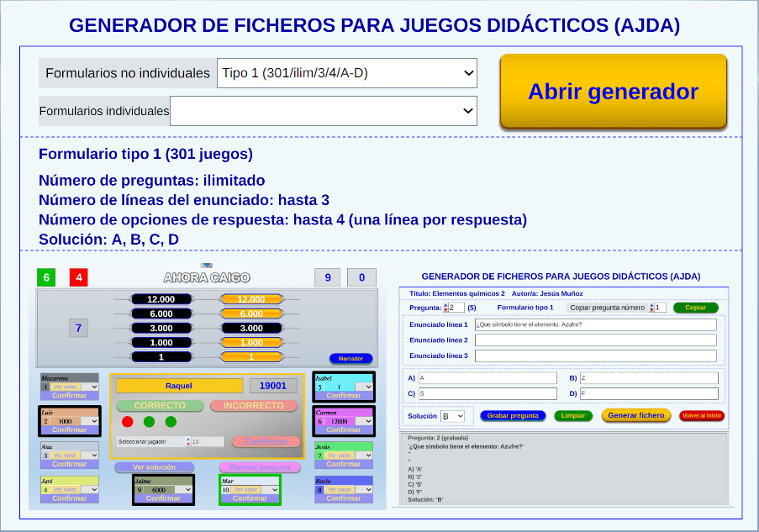
Task: Click the blue Grabar pregunta button
Action: tap(513, 416)
